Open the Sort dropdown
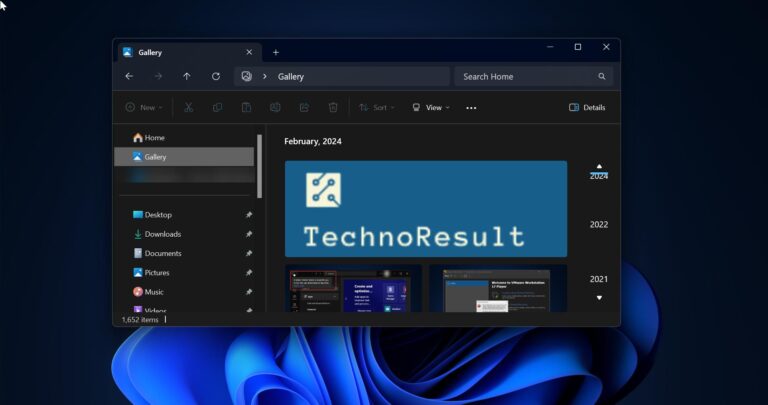768x405 pixels. point(376,107)
